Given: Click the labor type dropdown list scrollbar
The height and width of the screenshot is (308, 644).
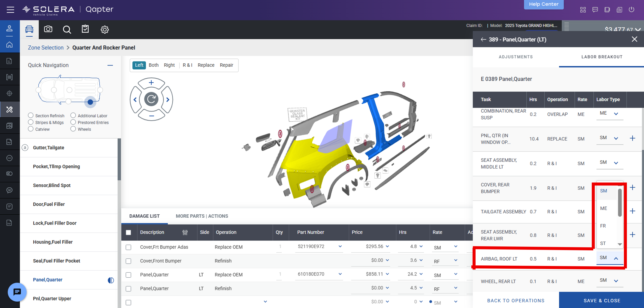Looking at the screenshot, I should coord(620,203).
